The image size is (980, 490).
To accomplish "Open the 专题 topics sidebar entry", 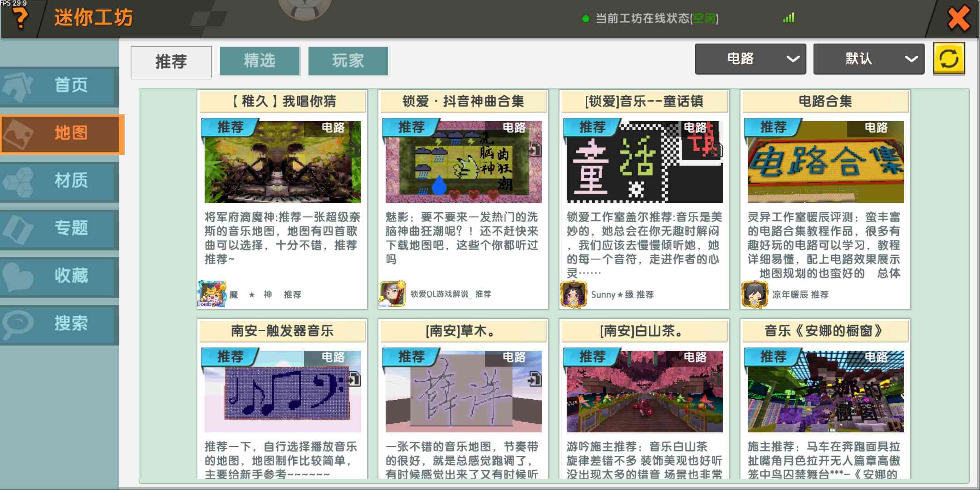I will coord(59,230).
